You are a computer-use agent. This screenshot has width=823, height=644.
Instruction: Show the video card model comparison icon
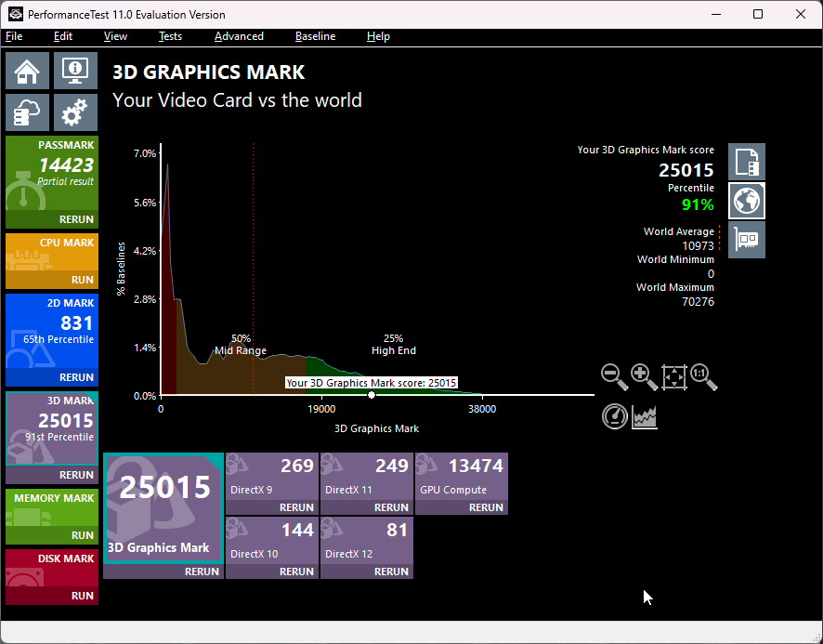[746, 240]
